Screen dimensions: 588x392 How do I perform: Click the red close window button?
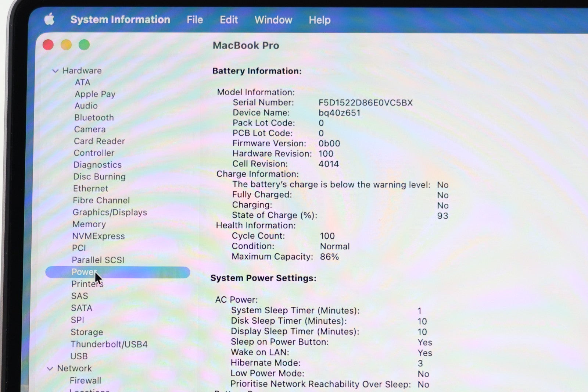(48, 45)
